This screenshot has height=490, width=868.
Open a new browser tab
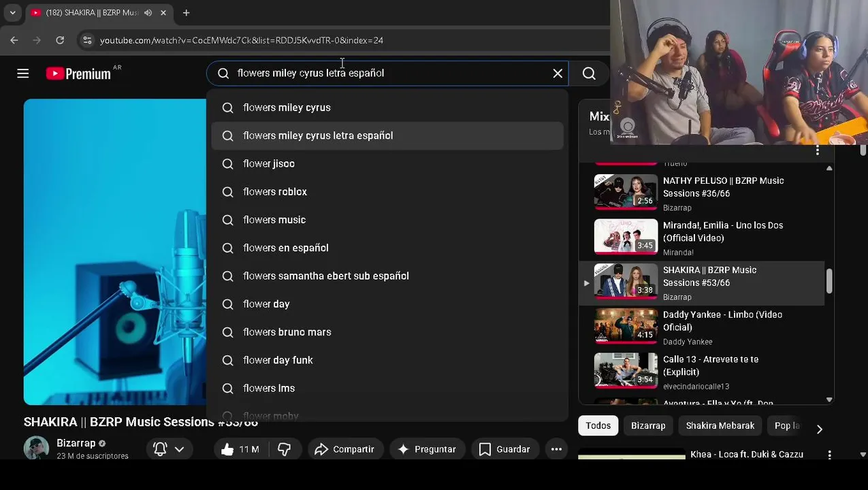point(186,12)
